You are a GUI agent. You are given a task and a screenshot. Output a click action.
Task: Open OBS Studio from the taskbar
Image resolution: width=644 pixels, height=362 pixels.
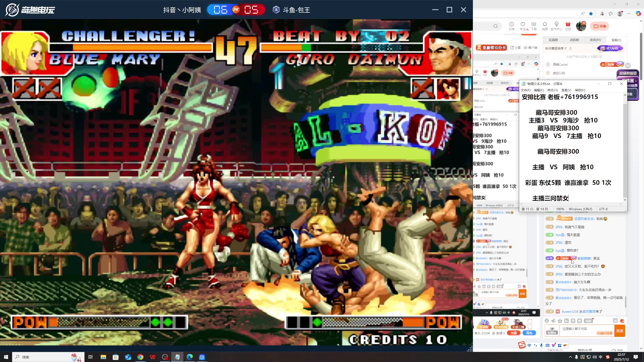click(x=165, y=357)
